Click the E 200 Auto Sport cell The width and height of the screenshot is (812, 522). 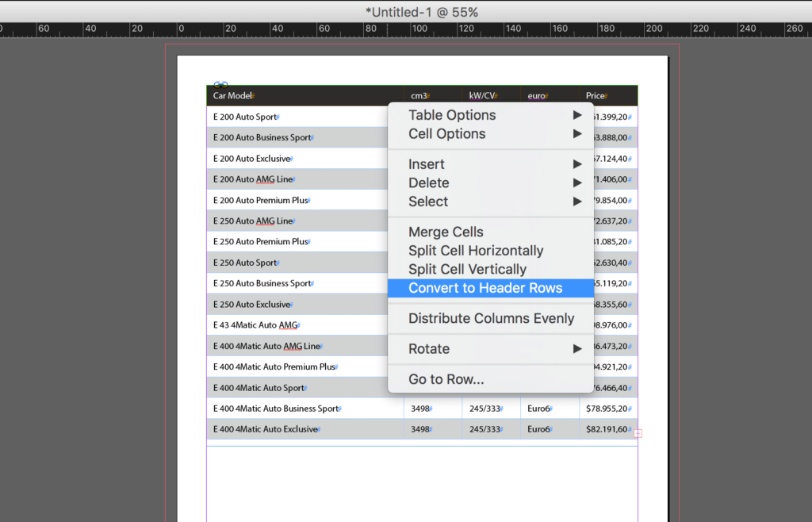[x=297, y=117]
